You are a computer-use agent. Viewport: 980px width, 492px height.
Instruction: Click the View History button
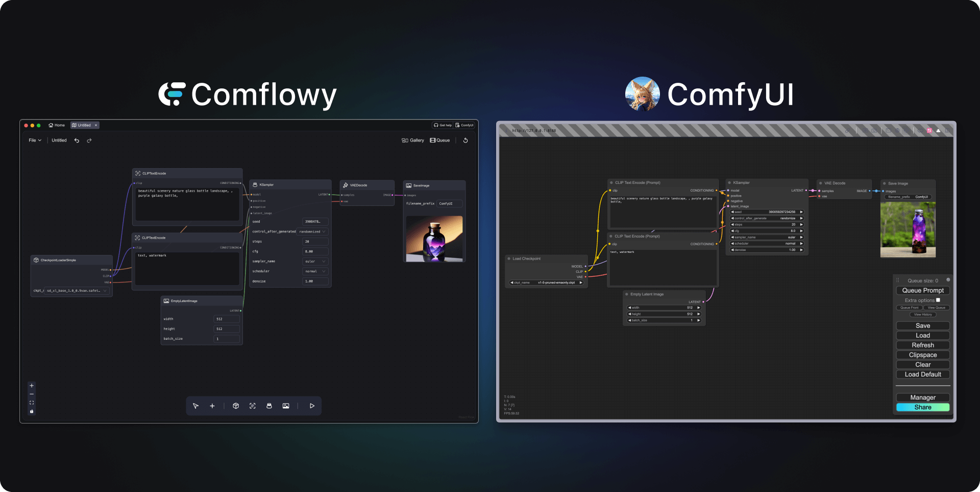click(x=923, y=314)
